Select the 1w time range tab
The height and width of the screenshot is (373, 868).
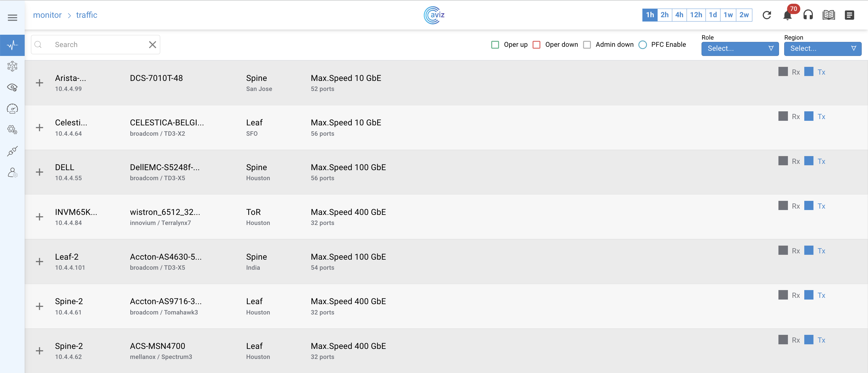click(x=728, y=15)
